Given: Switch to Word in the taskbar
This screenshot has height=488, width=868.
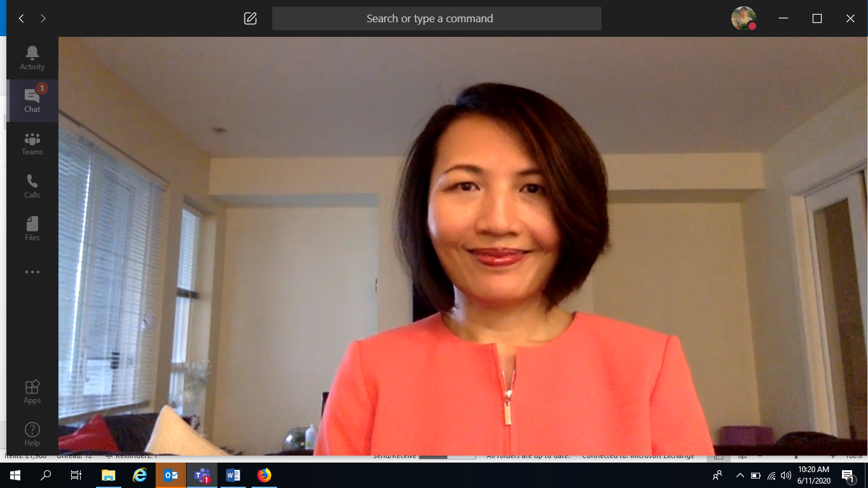Looking at the screenshot, I should point(233,475).
